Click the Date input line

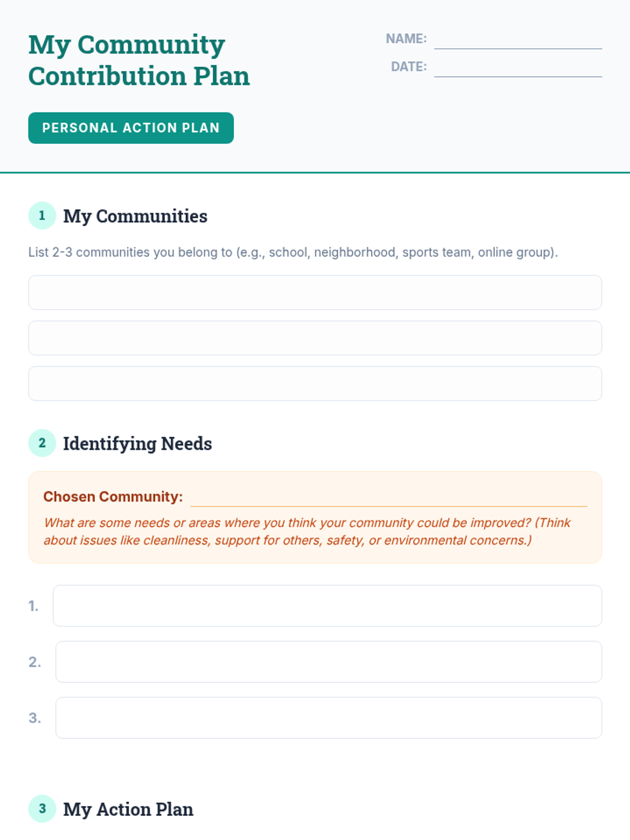[x=518, y=68]
